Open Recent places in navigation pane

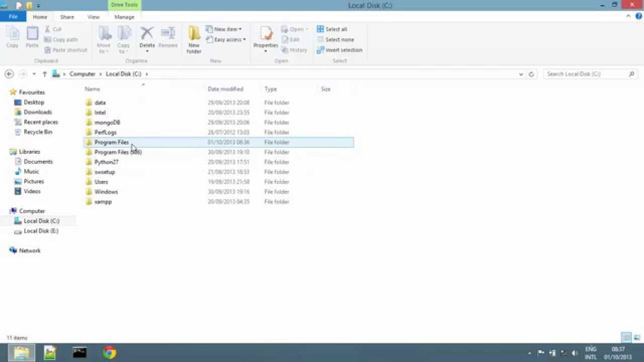41,122
